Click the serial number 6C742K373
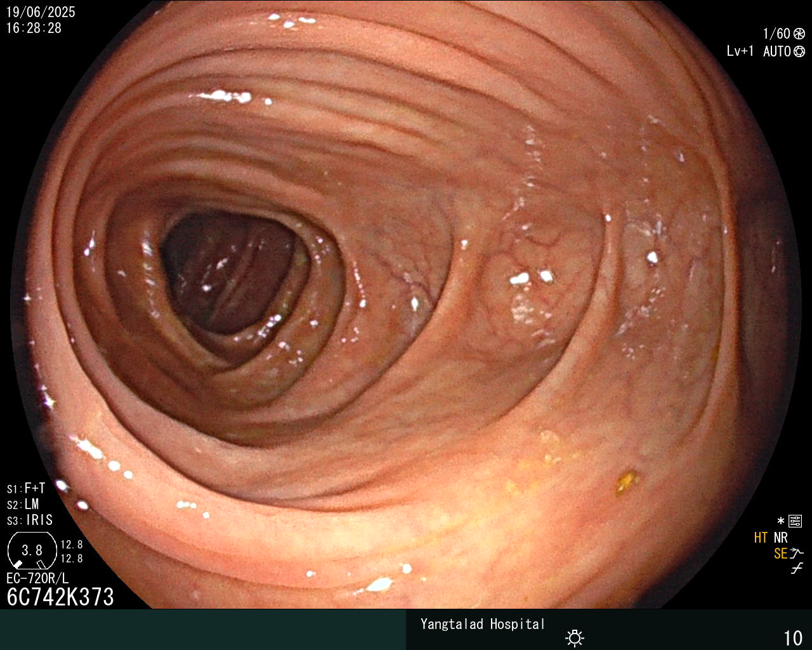Screen dimensions: 812x650 pyautogui.click(x=60, y=597)
